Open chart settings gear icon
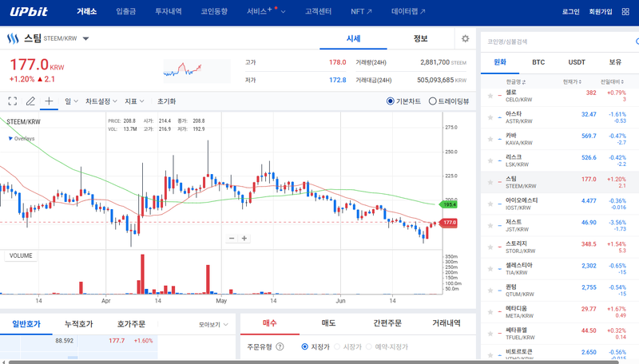Screen dimensions: 639x364 (x=465, y=38)
